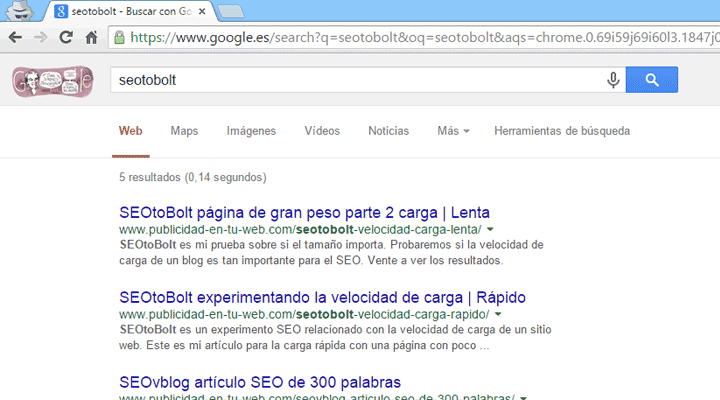
Task: Select the Noticias results tab
Action: (x=388, y=131)
